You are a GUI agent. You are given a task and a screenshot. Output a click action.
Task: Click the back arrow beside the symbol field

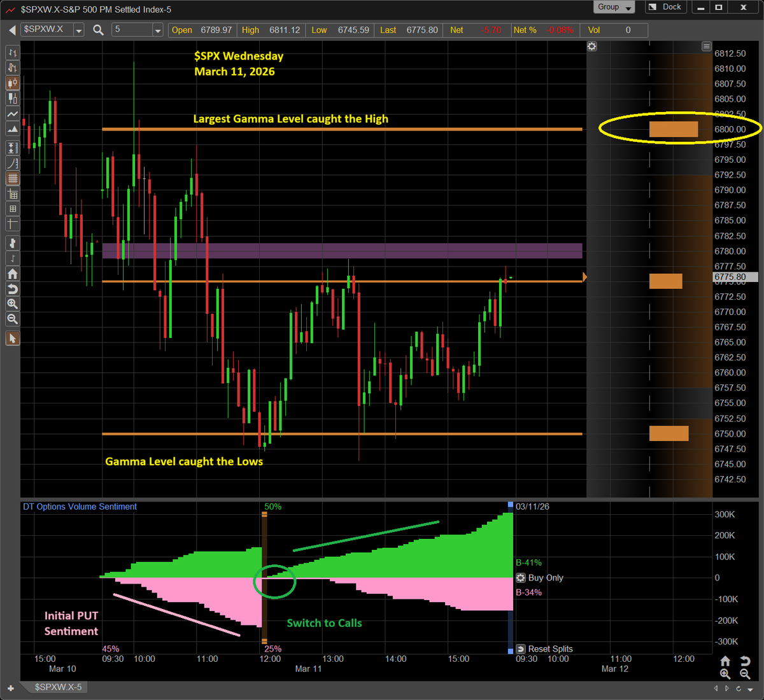click(12, 30)
